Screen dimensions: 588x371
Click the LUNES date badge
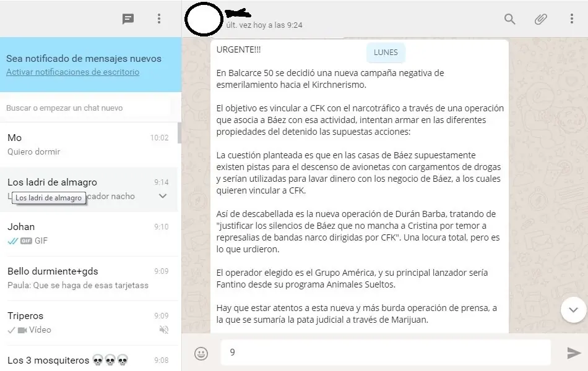point(386,53)
